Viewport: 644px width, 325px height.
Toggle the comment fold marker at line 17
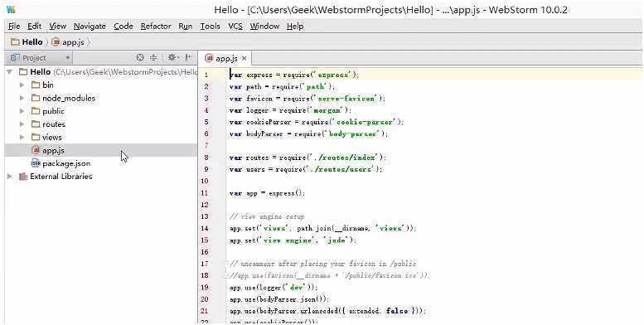point(226,264)
